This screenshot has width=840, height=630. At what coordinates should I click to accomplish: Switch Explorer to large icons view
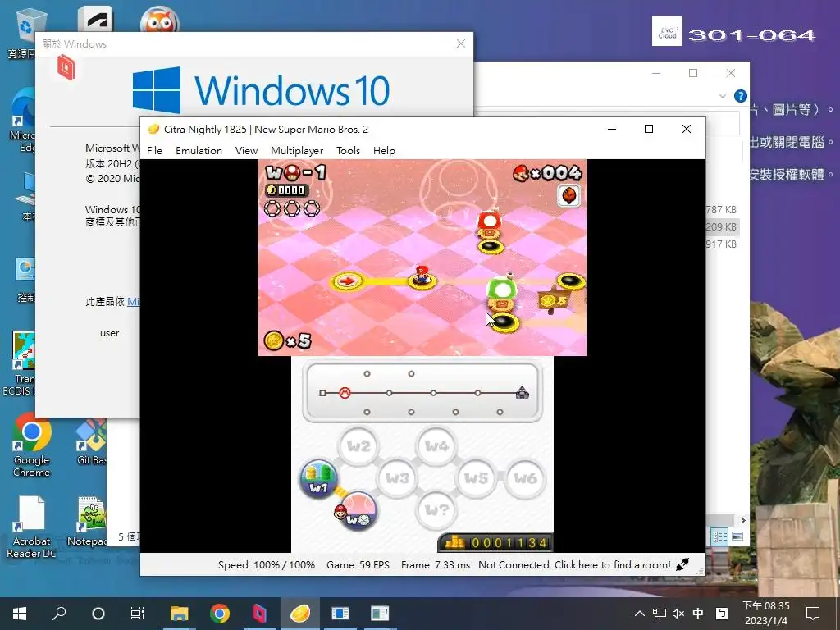click(737, 536)
